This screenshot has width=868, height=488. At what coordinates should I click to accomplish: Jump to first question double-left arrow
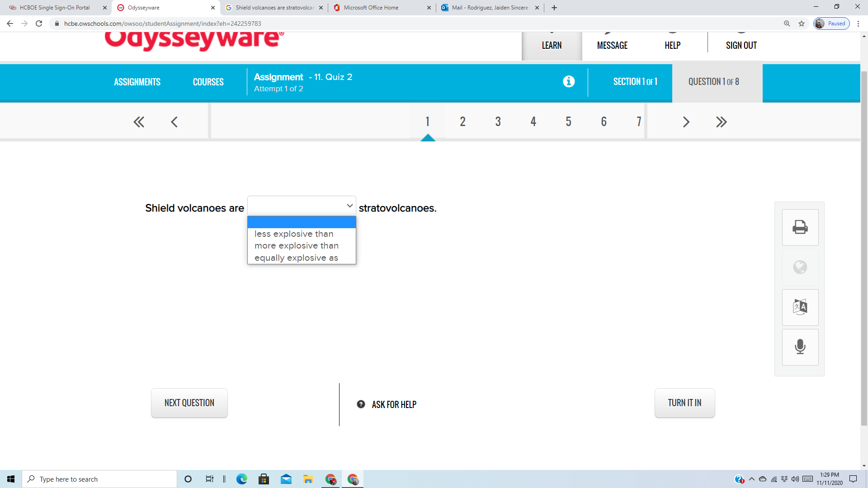[x=139, y=122]
